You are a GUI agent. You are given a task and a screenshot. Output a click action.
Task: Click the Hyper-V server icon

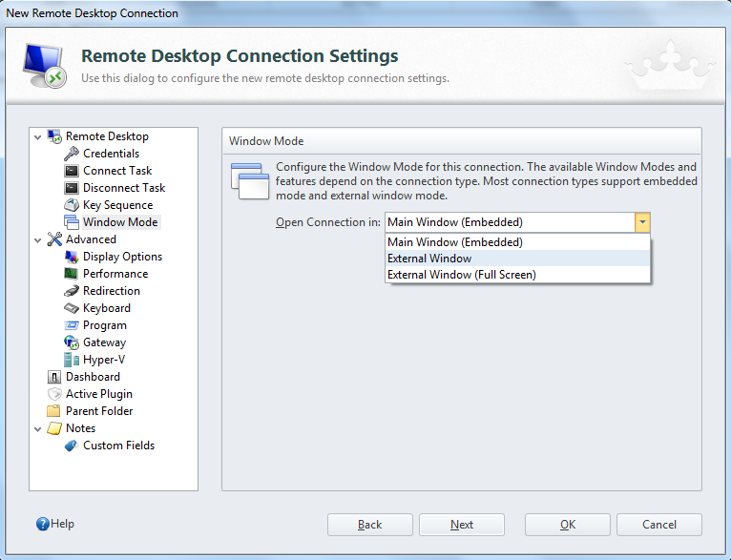[72, 360]
